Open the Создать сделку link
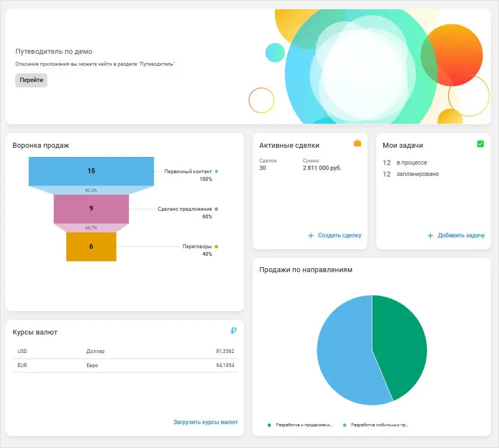This screenshot has height=448, width=499. click(340, 235)
